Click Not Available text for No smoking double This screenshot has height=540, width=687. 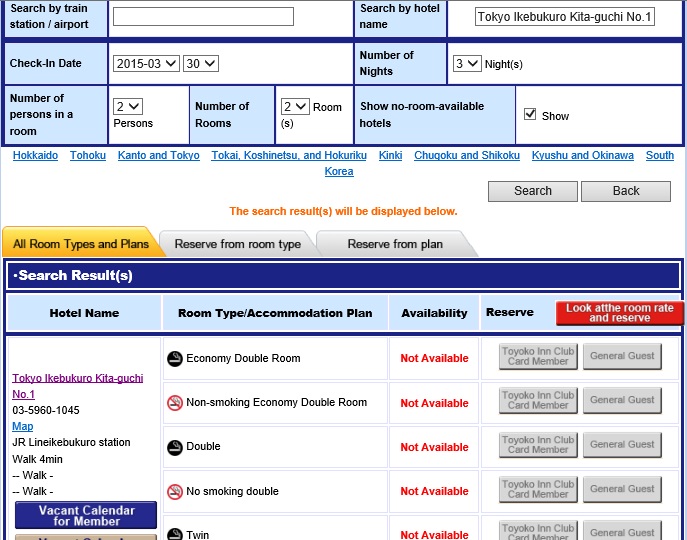[434, 491]
